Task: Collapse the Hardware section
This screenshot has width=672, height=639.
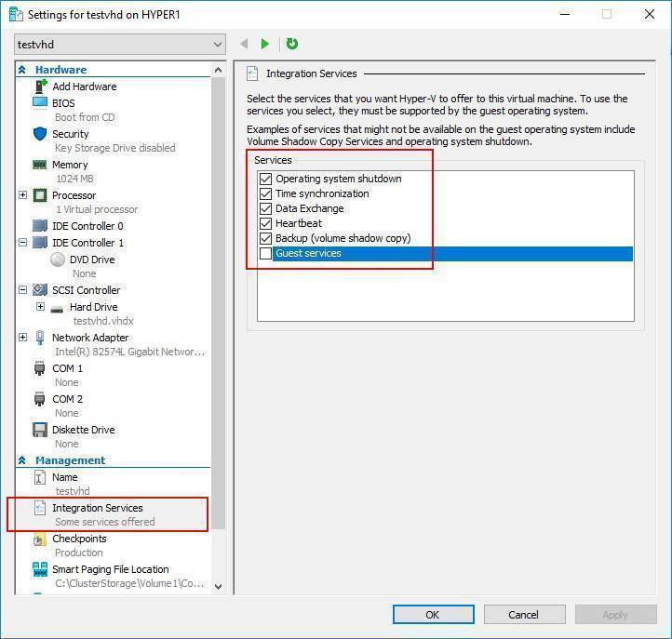Action: tap(21, 70)
